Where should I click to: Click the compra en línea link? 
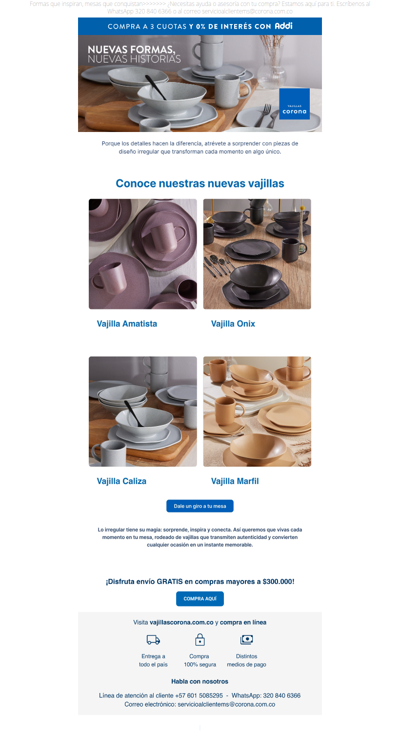click(243, 622)
